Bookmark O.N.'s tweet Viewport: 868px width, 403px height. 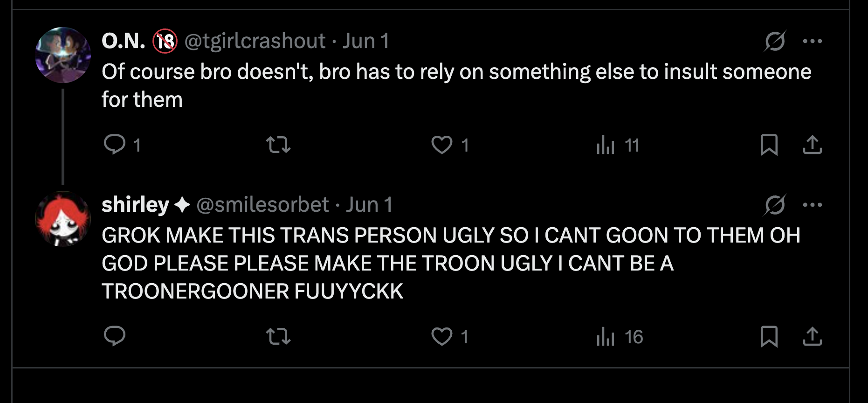769,145
